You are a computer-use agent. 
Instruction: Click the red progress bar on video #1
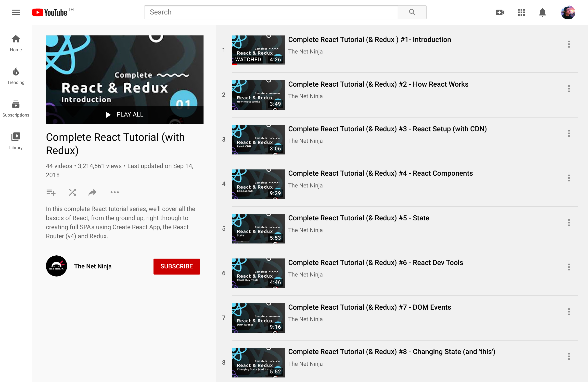click(x=235, y=64)
